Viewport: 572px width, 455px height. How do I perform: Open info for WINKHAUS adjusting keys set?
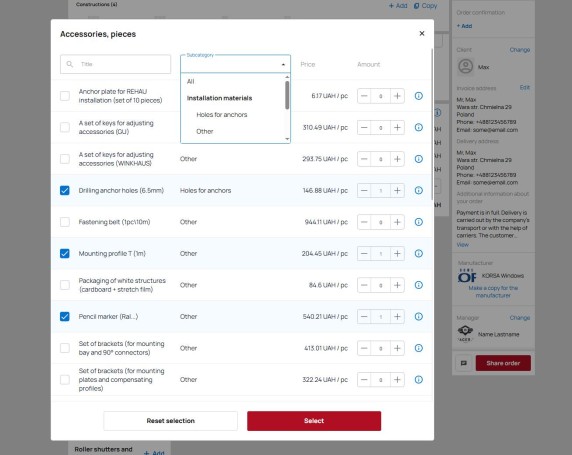tap(418, 159)
